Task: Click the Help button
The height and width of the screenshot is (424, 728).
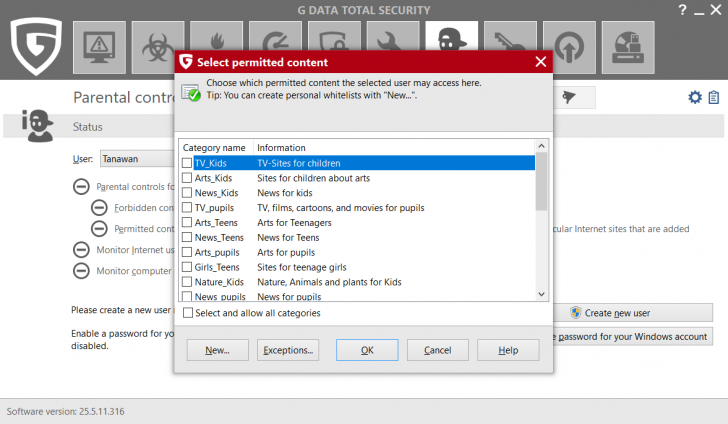Action: (x=508, y=350)
